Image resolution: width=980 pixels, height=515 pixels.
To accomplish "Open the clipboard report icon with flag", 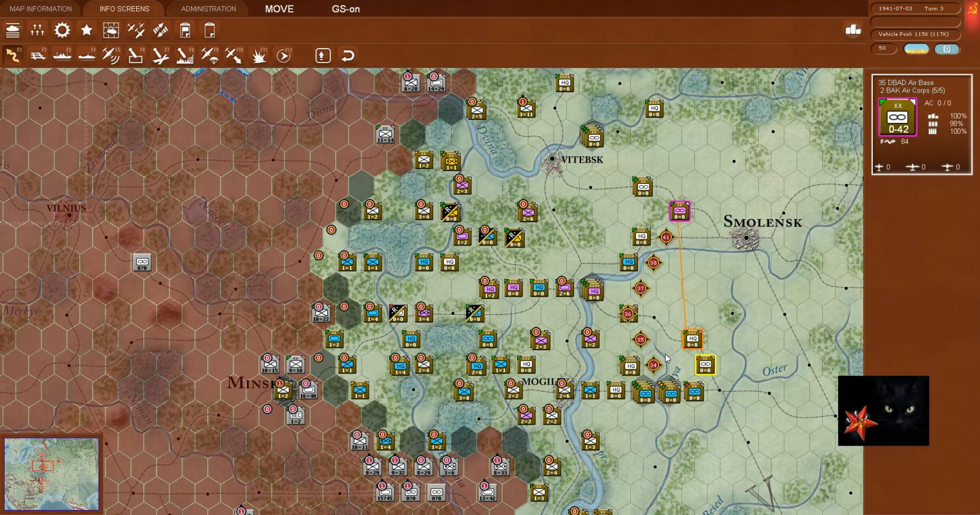I will (x=185, y=31).
